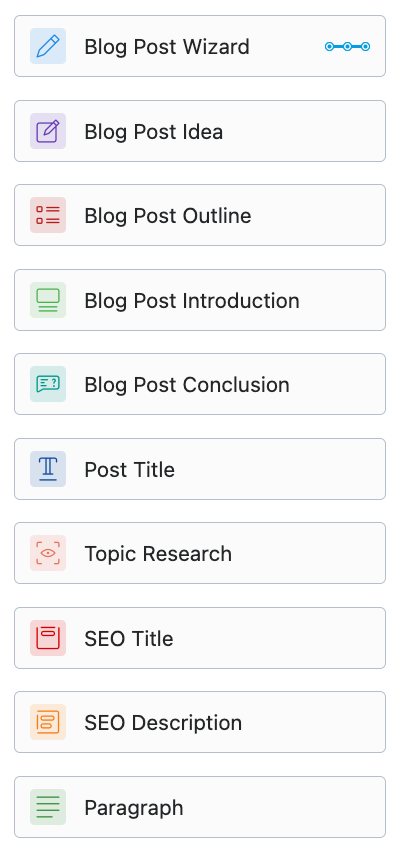Select the Blog Post Conclusion card

[200, 384]
